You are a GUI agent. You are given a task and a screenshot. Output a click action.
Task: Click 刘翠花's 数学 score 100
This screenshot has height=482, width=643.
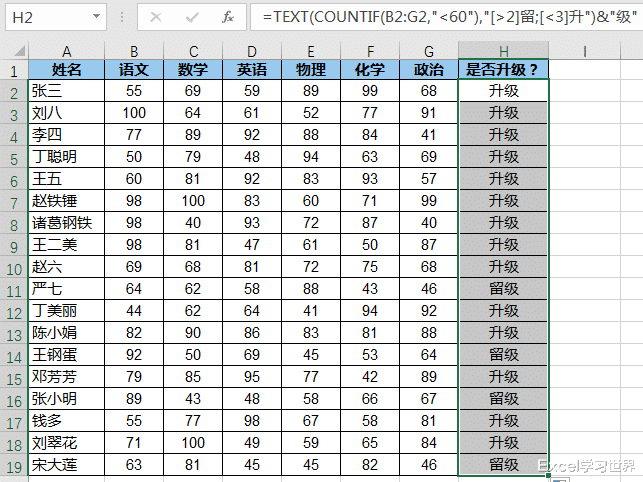pyautogui.click(x=193, y=443)
